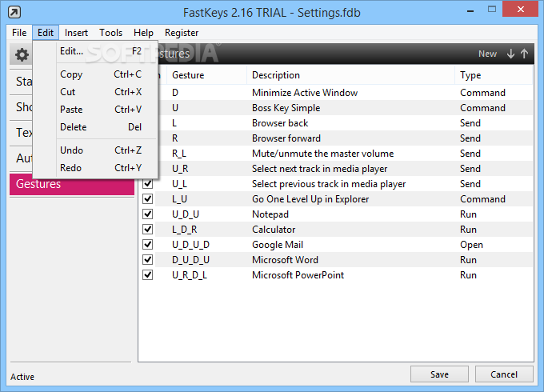Select the Gestures sidebar tab
This screenshot has width=544, height=392.
pos(72,184)
